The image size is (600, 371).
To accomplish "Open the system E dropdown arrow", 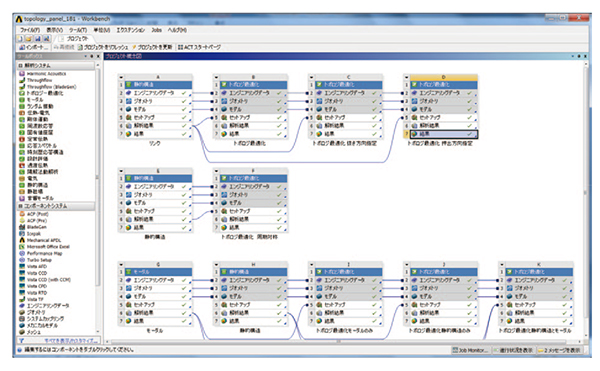I will (121, 171).
